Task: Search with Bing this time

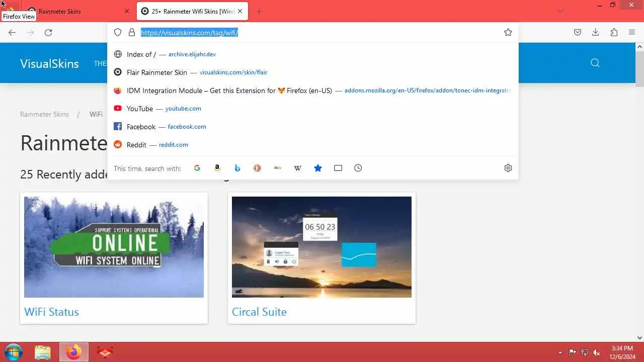Action: coord(237,168)
